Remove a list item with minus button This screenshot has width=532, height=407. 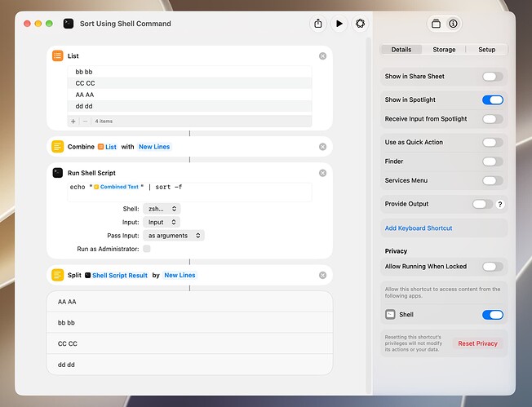(85, 121)
